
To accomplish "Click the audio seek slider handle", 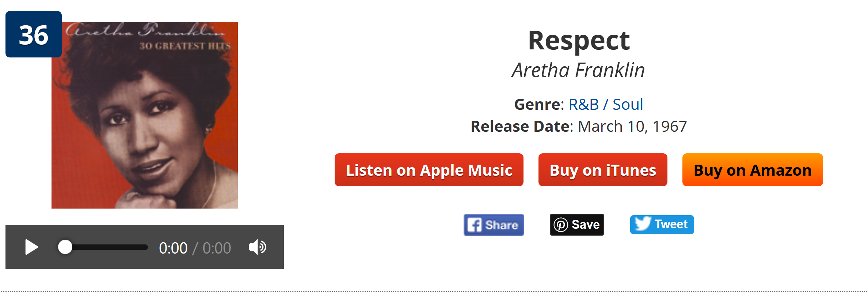I will 65,247.
